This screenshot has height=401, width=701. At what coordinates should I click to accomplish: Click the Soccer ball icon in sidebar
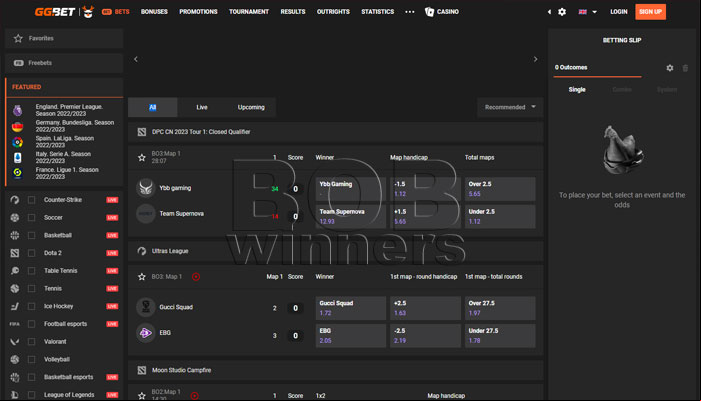pyautogui.click(x=15, y=218)
